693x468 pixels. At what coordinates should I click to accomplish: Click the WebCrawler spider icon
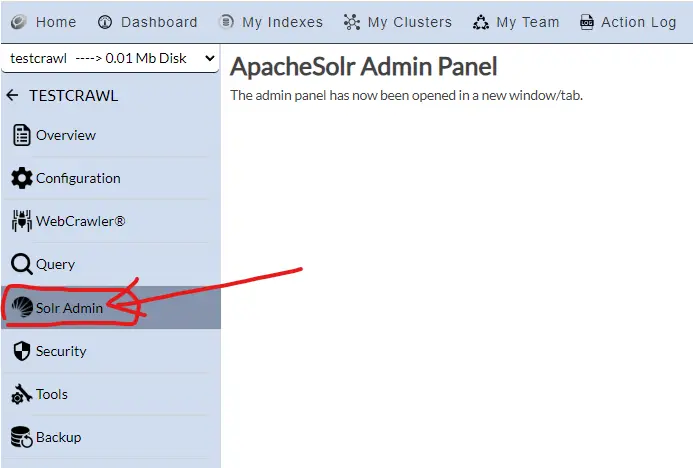[21, 221]
